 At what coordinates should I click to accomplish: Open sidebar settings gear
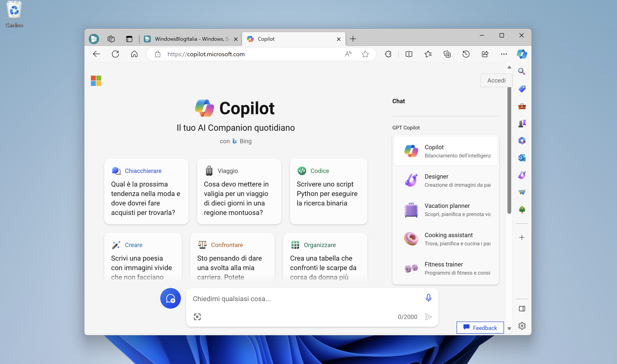[522, 326]
